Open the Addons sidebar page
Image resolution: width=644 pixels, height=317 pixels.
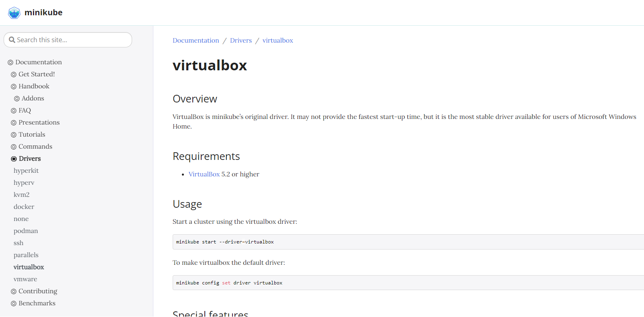pyautogui.click(x=33, y=98)
